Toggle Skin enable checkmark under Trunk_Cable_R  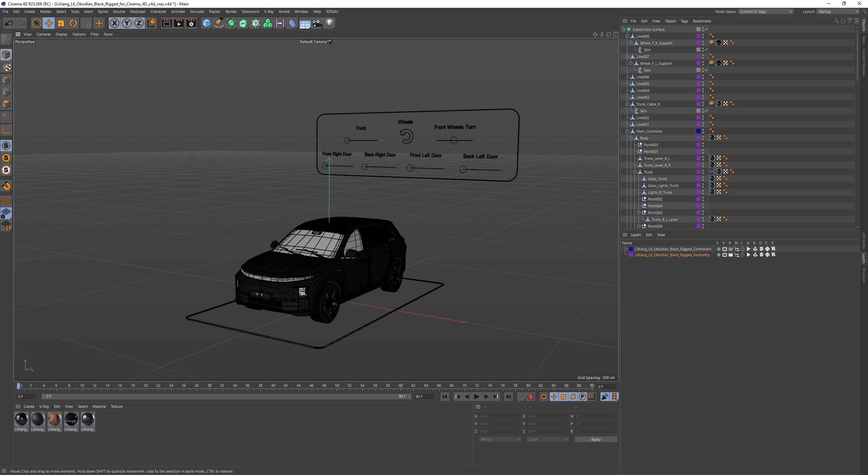(706, 111)
